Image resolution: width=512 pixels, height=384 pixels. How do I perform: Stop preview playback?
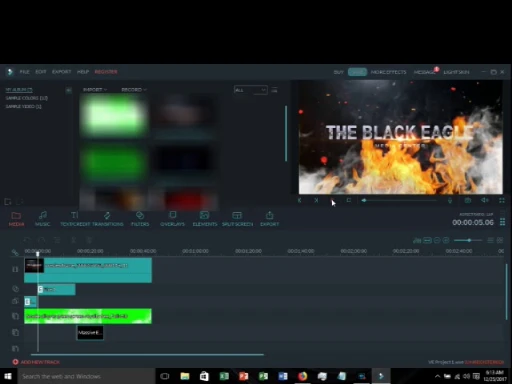pos(349,200)
